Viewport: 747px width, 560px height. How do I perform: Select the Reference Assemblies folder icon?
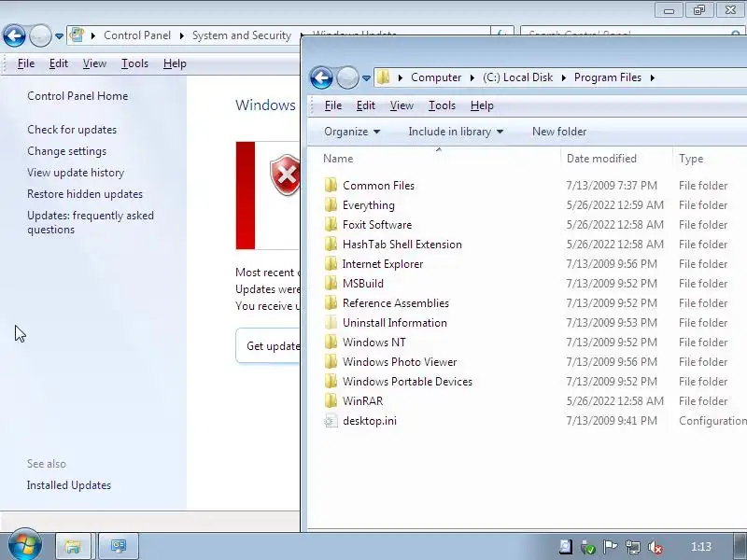tap(331, 302)
